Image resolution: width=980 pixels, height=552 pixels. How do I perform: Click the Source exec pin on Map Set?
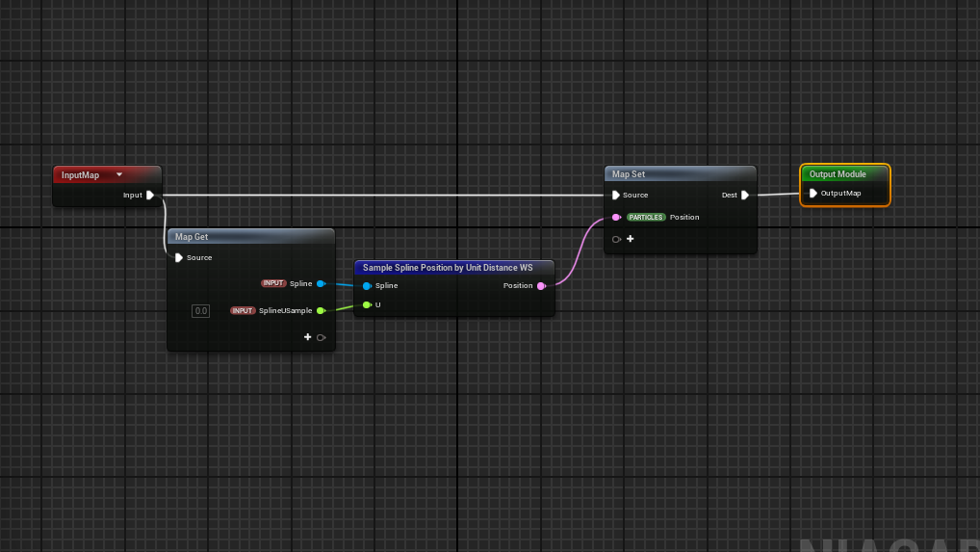(x=616, y=195)
